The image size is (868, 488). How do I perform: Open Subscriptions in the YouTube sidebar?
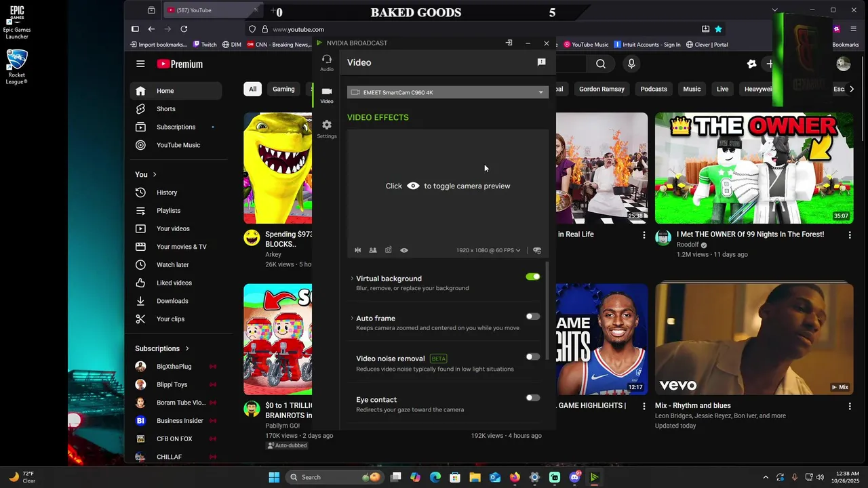click(176, 127)
